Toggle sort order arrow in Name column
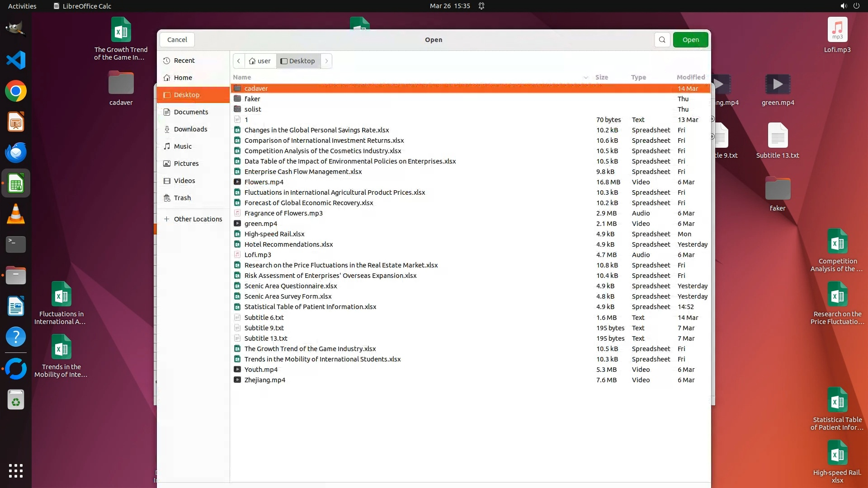 (x=585, y=78)
